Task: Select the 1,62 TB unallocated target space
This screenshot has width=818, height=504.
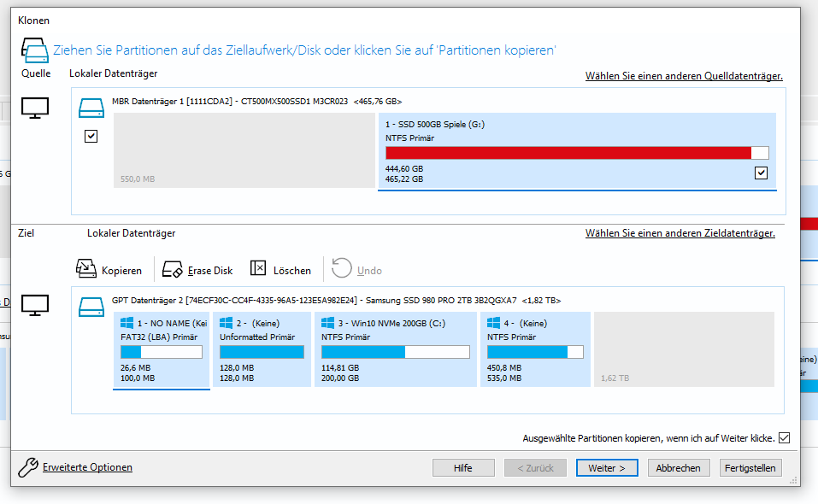Action: pyautogui.click(x=684, y=349)
